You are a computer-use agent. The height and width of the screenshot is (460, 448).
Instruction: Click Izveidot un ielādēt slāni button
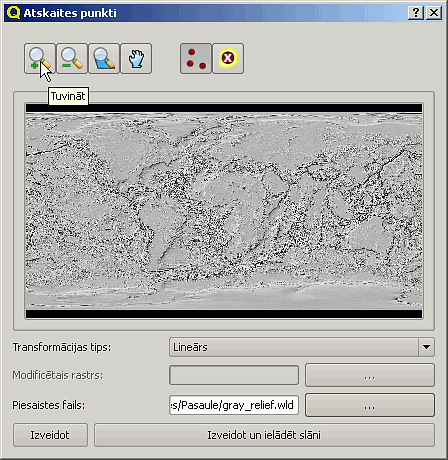coord(264,435)
